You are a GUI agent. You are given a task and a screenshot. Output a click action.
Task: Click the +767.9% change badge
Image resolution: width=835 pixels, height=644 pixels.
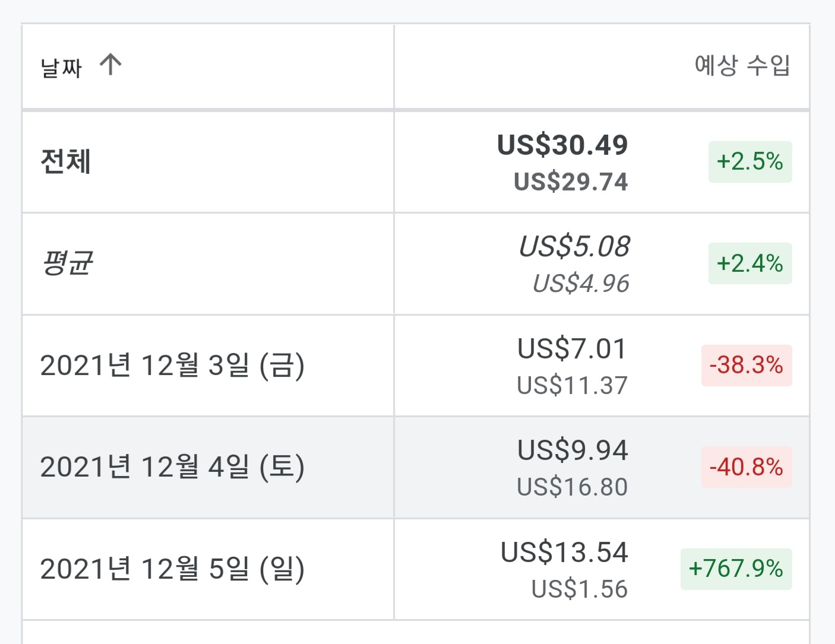tap(736, 569)
